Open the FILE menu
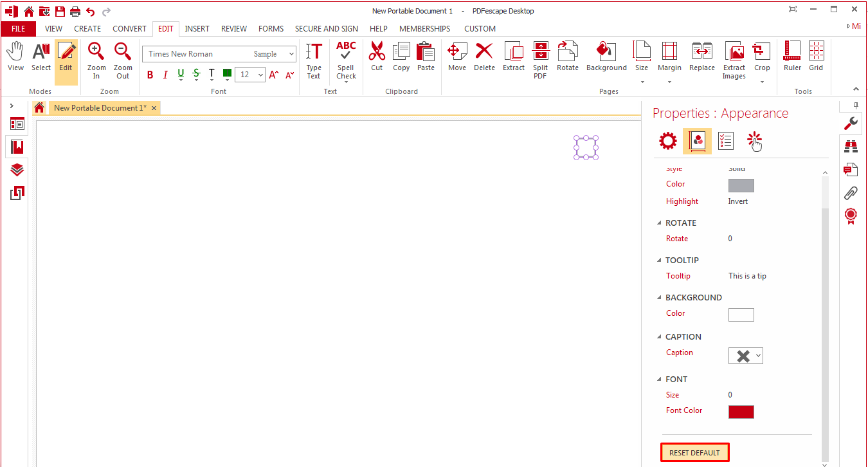Screen dimensions: 868x467 (19, 28)
